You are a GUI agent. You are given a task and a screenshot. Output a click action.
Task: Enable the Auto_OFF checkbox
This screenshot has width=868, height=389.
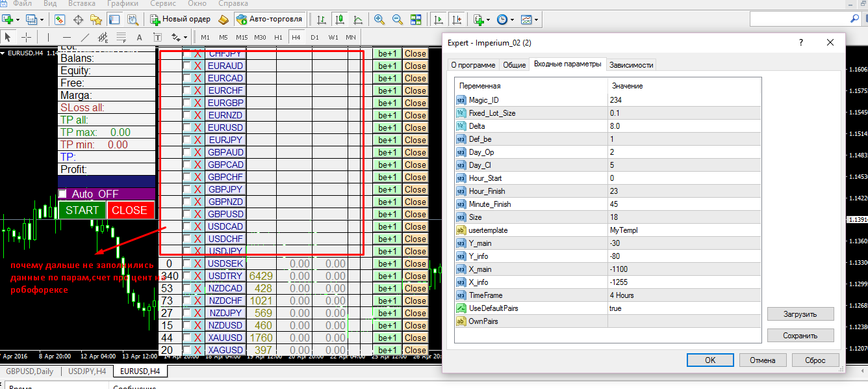[x=63, y=194]
